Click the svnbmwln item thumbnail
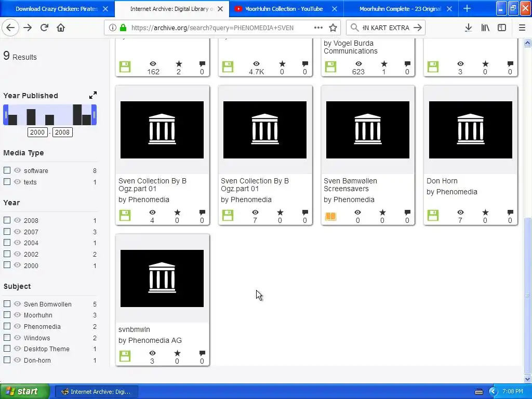 point(162,278)
